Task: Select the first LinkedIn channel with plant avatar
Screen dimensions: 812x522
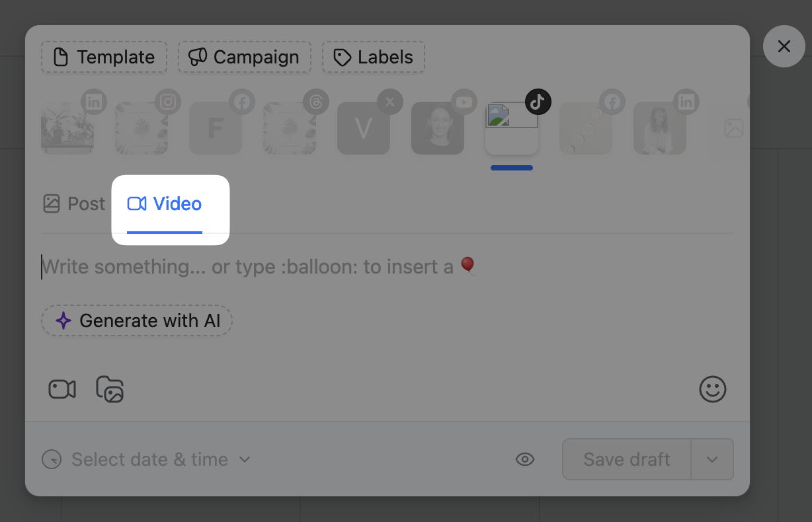Action: 67,128
